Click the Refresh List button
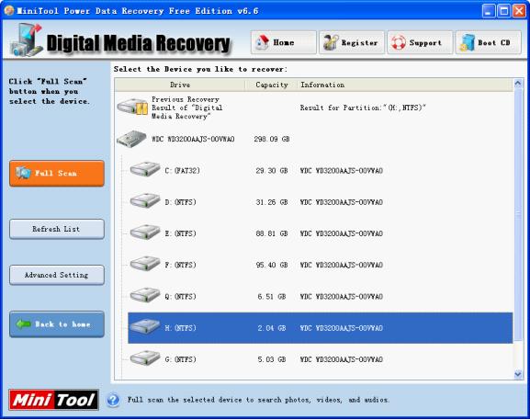Screen dimensions: 530x420 click(57, 229)
